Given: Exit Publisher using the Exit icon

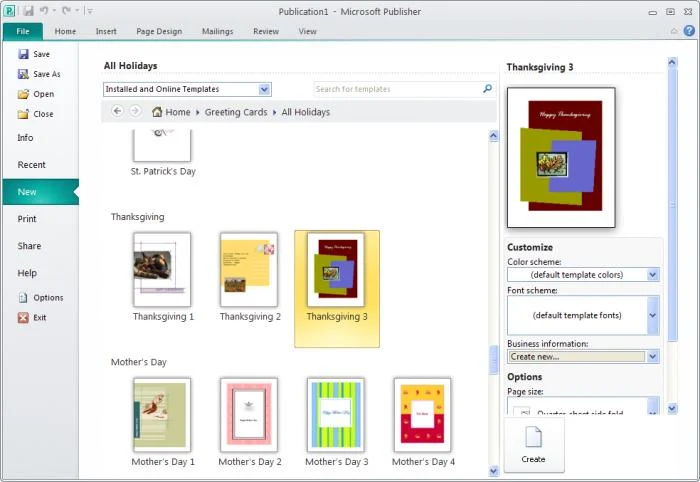Looking at the screenshot, I should coord(24,317).
